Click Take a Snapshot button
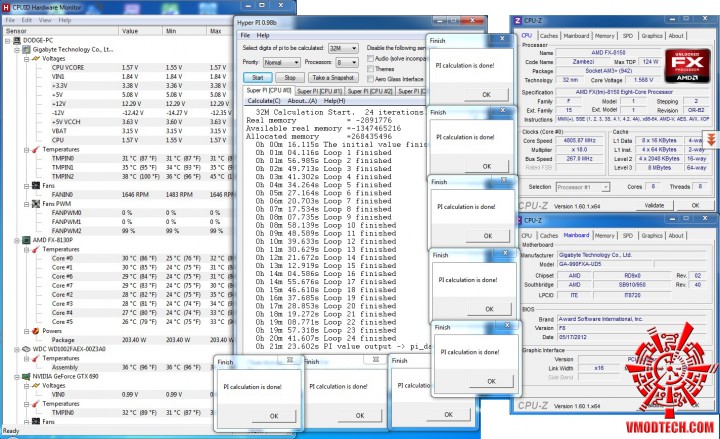 [x=333, y=78]
